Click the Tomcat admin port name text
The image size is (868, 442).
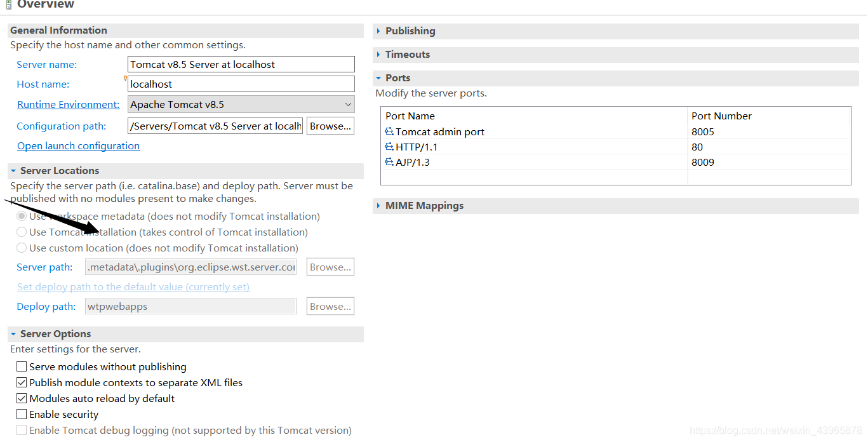[440, 131]
